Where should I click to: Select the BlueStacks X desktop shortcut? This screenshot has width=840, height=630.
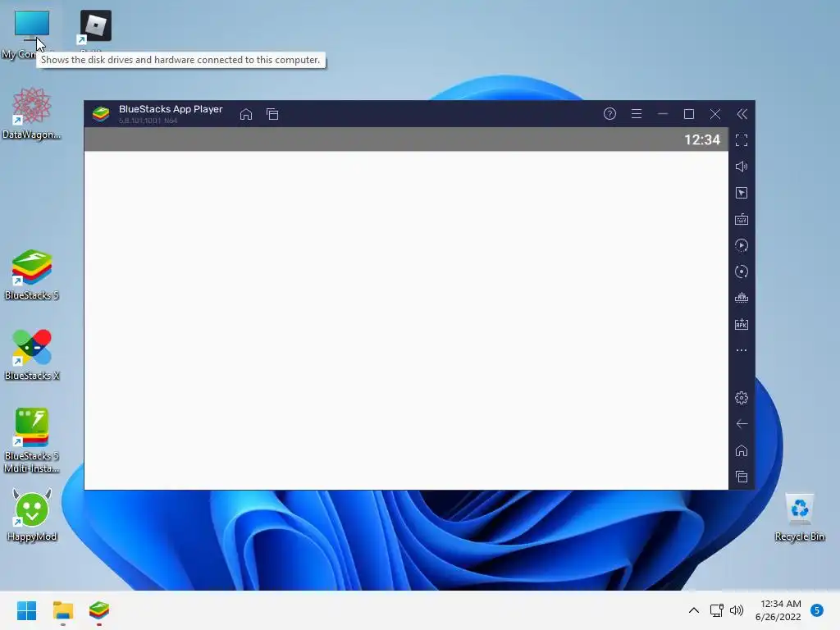(x=32, y=354)
